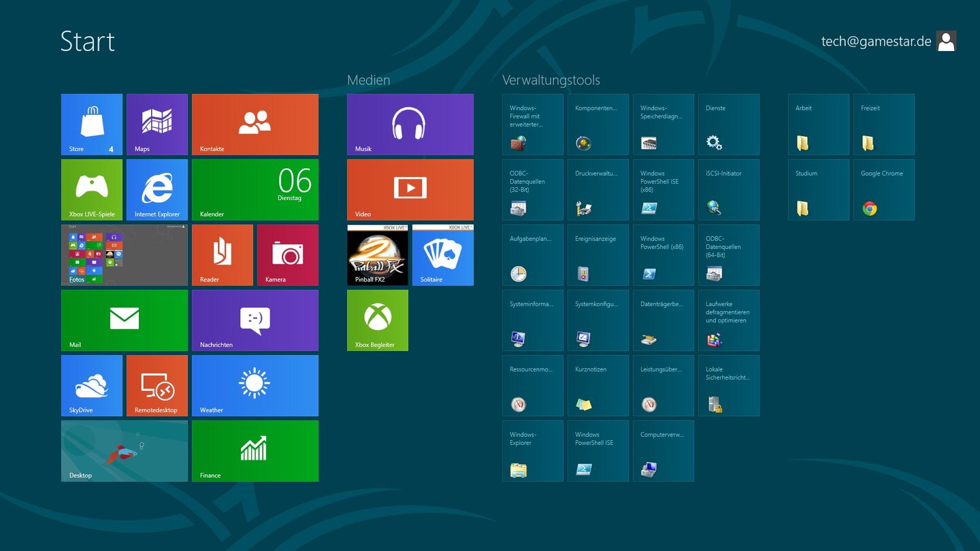The height and width of the screenshot is (551, 980).
Task: Launch Pinball FX2 game tile
Action: 378,255
